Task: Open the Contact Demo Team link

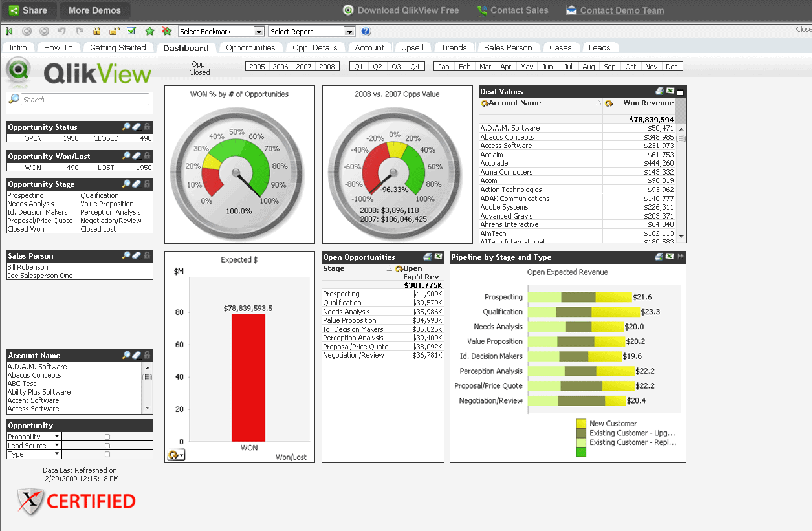Action: pyautogui.click(x=615, y=10)
